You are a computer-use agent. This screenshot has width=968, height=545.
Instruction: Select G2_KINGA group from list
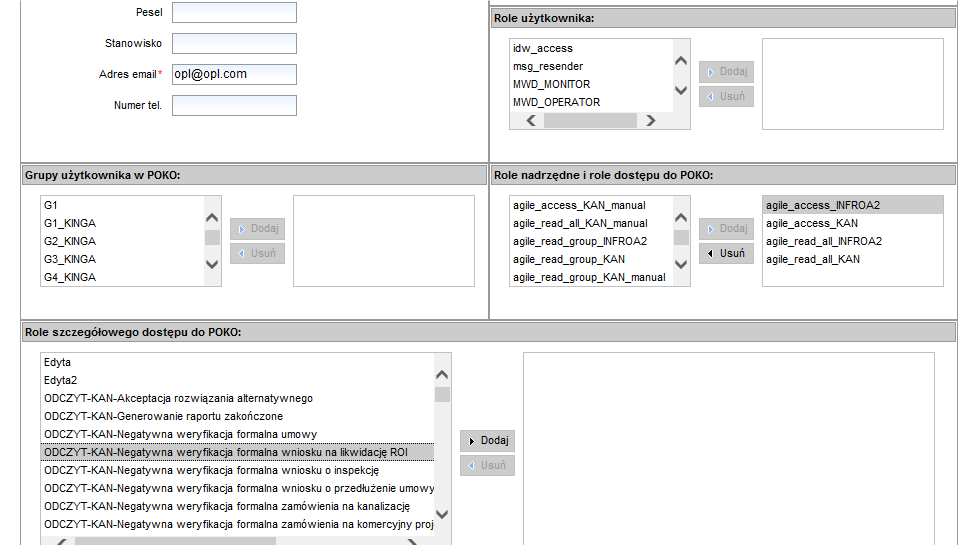click(x=70, y=241)
